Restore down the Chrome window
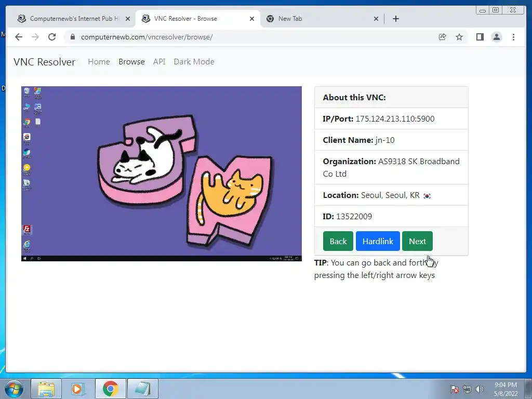Viewport: 532px width, 399px height. click(496, 10)
